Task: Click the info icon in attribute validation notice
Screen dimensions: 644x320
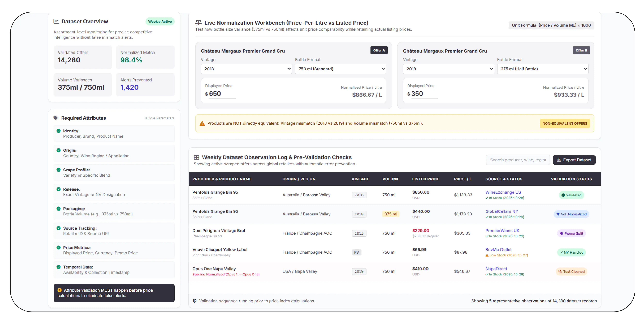Action: (59, 290)
